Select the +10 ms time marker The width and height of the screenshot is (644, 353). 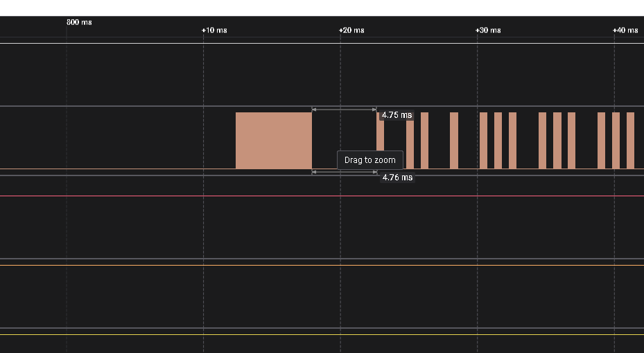[214, 31]
